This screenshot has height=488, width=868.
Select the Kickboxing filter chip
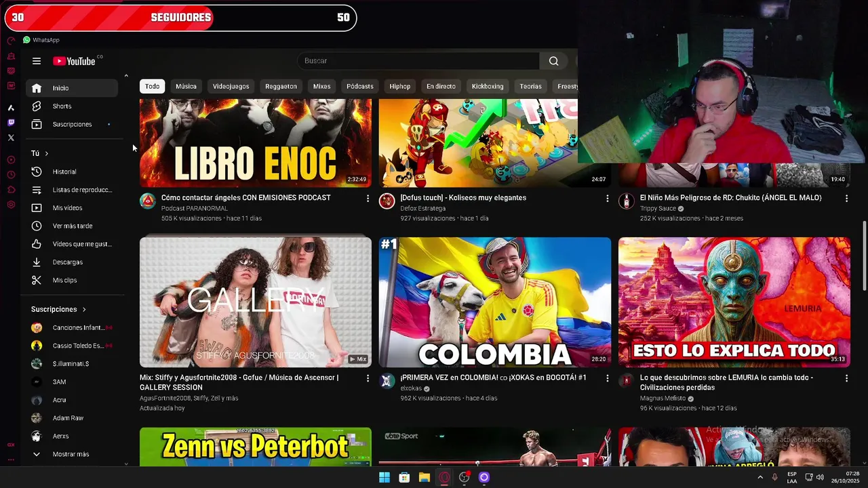pyautogui.click(x=488, y=86)
